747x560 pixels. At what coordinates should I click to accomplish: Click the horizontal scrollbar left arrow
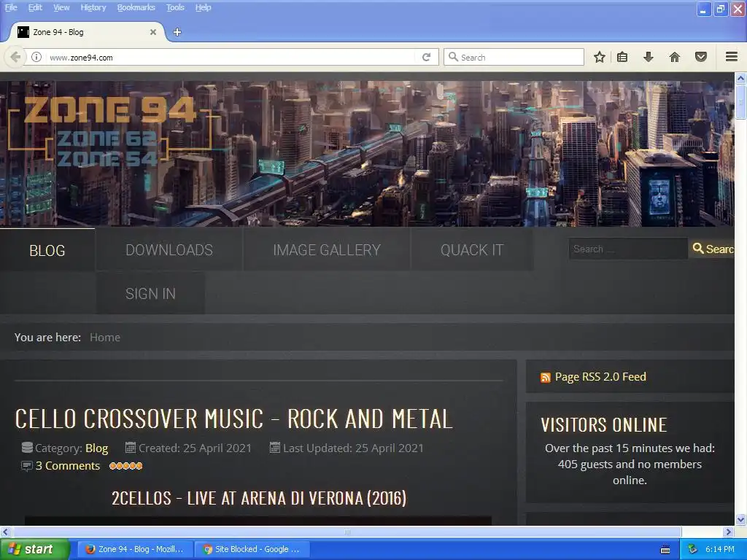coord(5,532)
